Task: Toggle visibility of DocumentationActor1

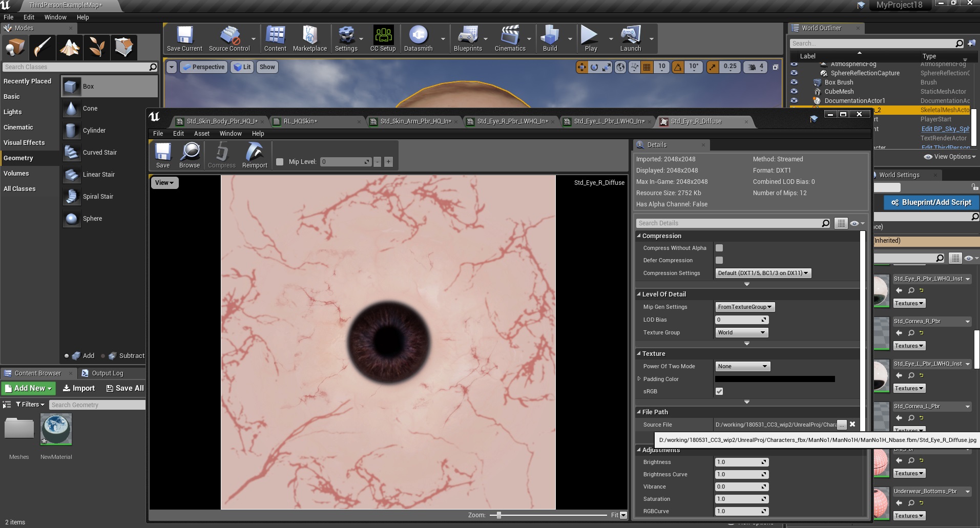Action: (794, 100)
